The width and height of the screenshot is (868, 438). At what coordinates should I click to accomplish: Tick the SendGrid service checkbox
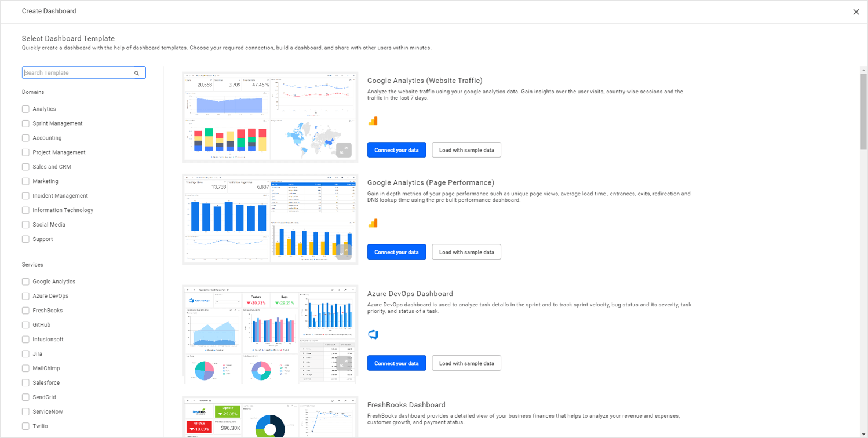[x=25, y=397]
